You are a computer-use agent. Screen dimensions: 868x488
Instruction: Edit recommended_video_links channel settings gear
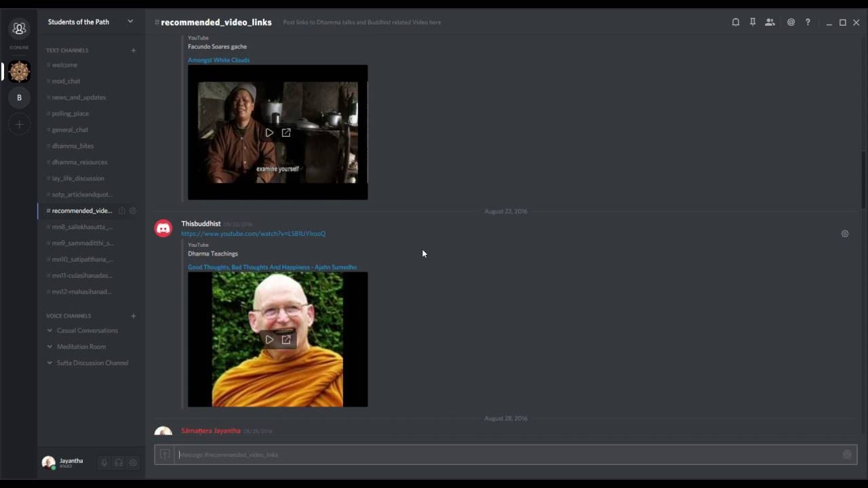click(133, 211)
